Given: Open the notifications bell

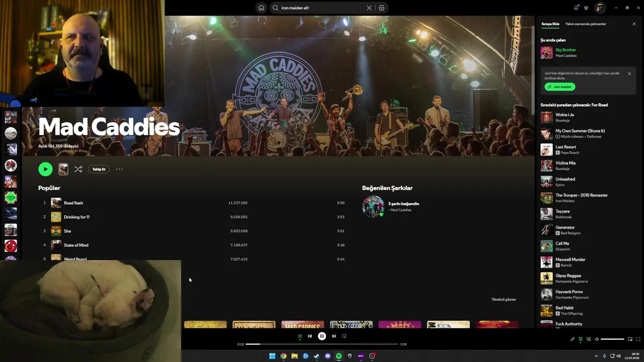Looking at the screenshot, I should click(x=576, y=8).
